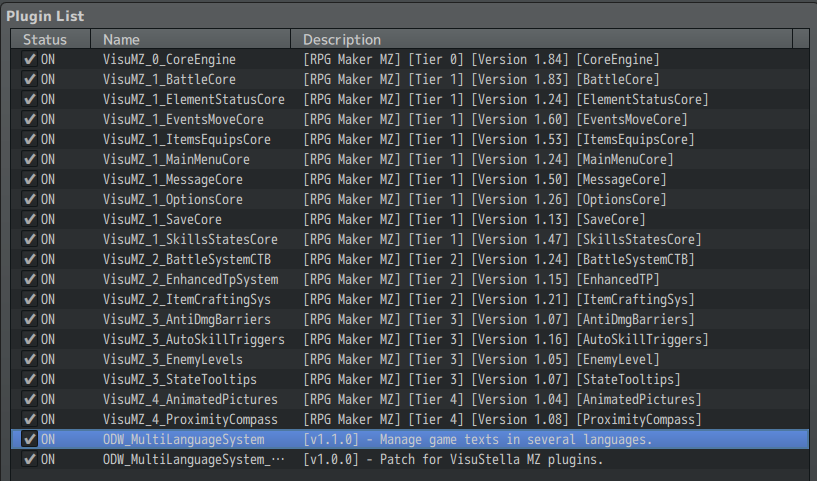Uncheck the VisuMZ_4_AnimatedPictures checkbox
817x481 pixels.
click(30, 399)
